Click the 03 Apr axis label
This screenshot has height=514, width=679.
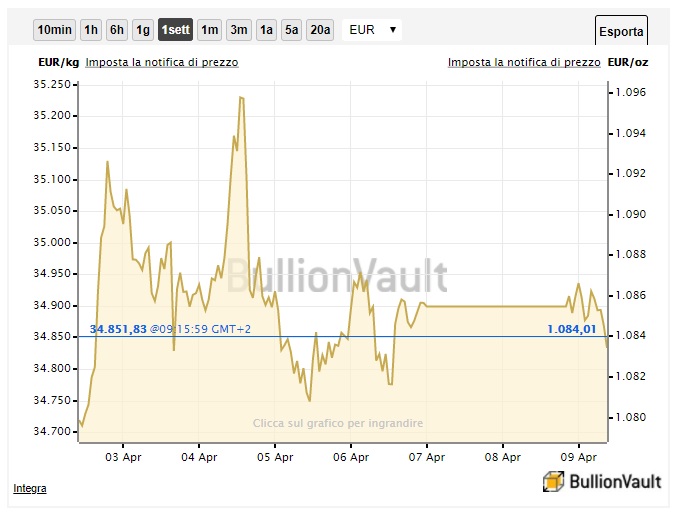tap(123, 457)
